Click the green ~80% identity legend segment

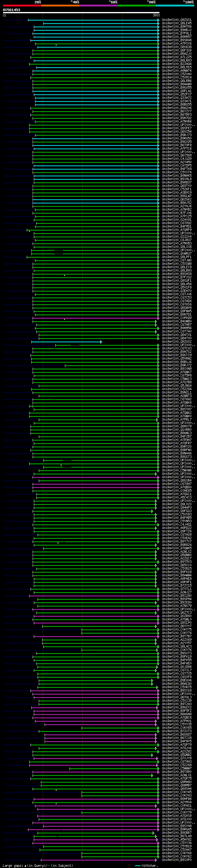(136, 6)
